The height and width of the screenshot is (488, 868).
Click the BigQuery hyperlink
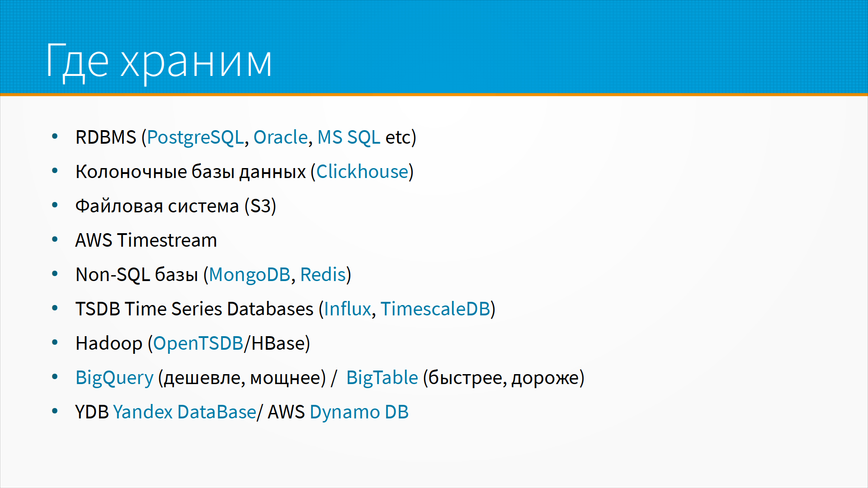(x=114, y=378)
